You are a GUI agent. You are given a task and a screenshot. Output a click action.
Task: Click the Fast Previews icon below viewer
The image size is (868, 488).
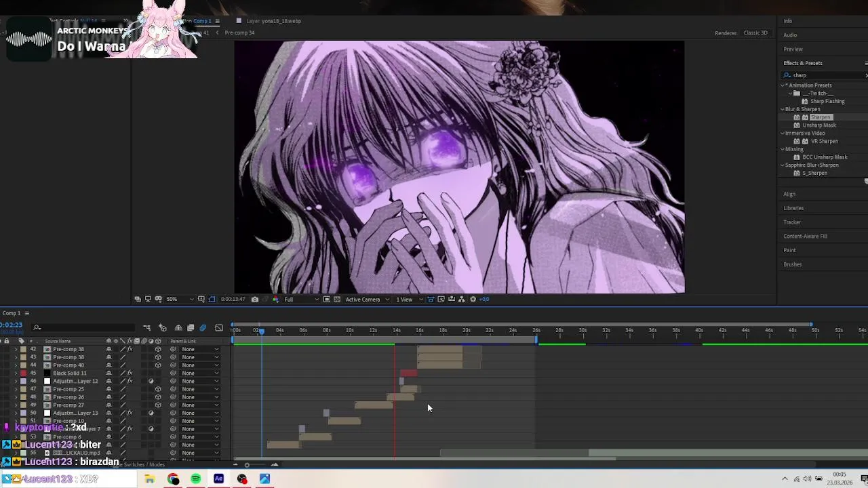(x=441, y=299)
